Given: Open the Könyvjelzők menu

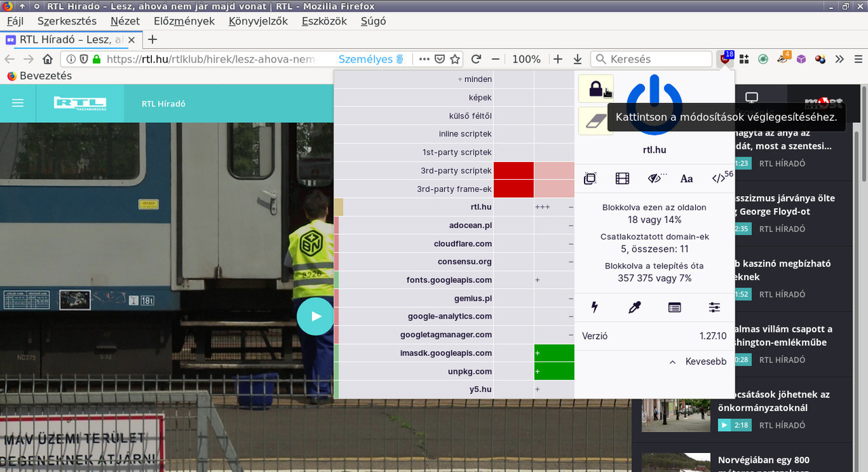Looking at the screenshot, I should tap(258, 21).
